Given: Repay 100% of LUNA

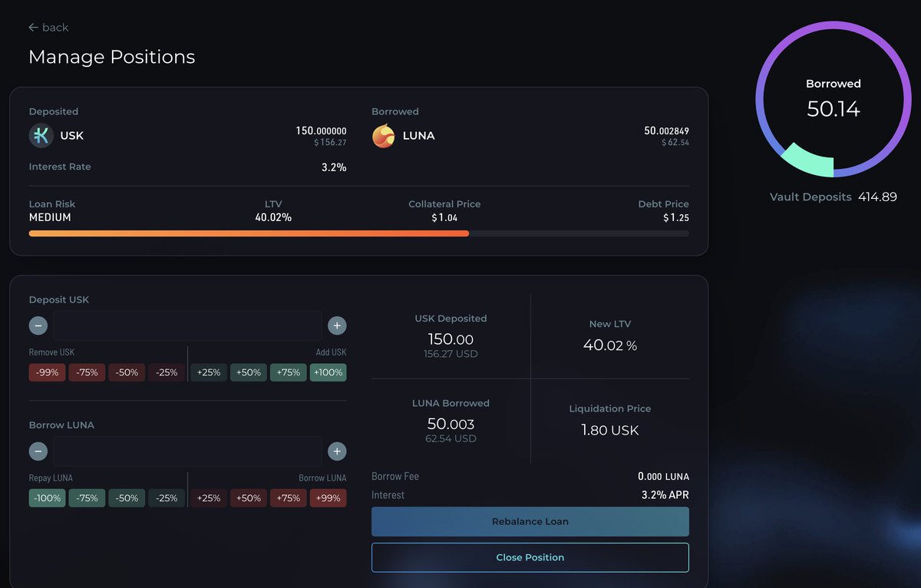Looking at the screenshot, I should [x=48, y=498].
